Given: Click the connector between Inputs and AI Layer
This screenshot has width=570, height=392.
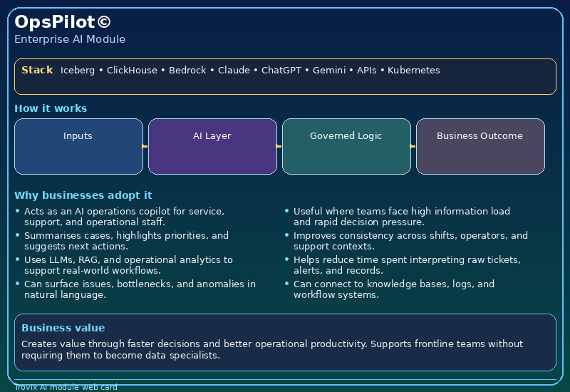Looking at the screenshot, I should [145, 146].
